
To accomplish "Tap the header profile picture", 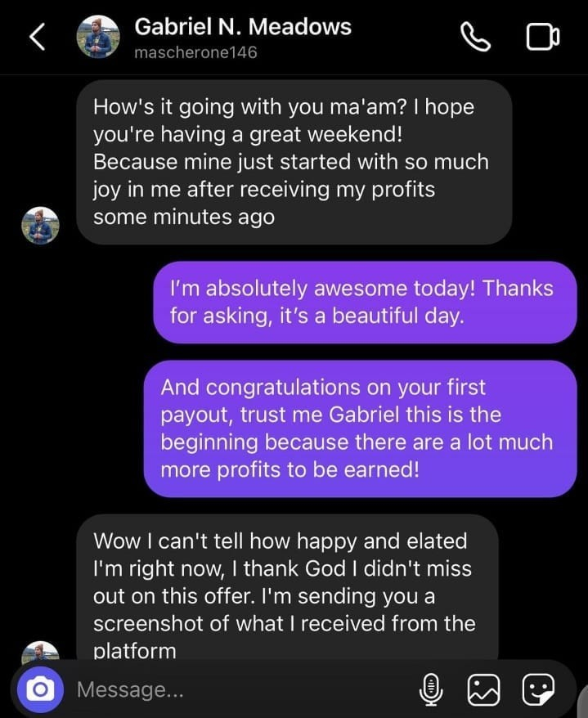I will pyautogui.click(x=99, y=38).
